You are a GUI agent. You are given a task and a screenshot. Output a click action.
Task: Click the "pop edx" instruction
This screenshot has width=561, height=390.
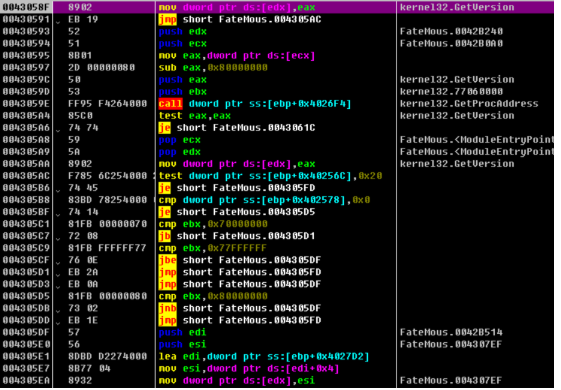click(x=180, y=152)
